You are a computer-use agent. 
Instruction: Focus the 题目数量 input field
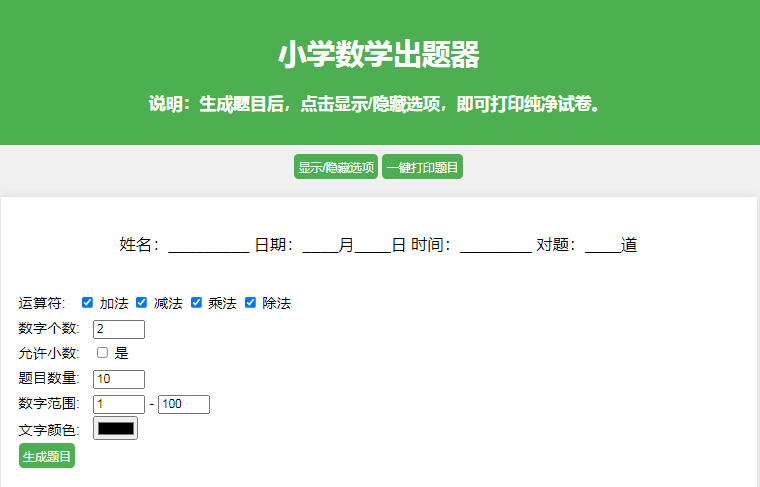119,379
